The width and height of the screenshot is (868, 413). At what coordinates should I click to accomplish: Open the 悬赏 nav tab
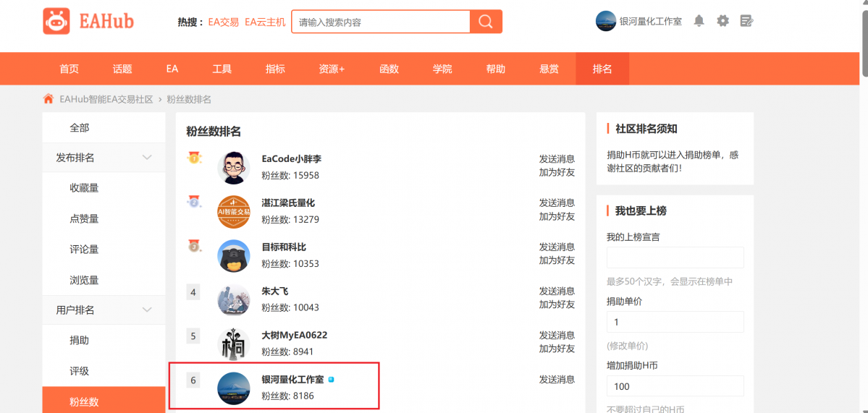pyautogui.click(x=549, y=69)
